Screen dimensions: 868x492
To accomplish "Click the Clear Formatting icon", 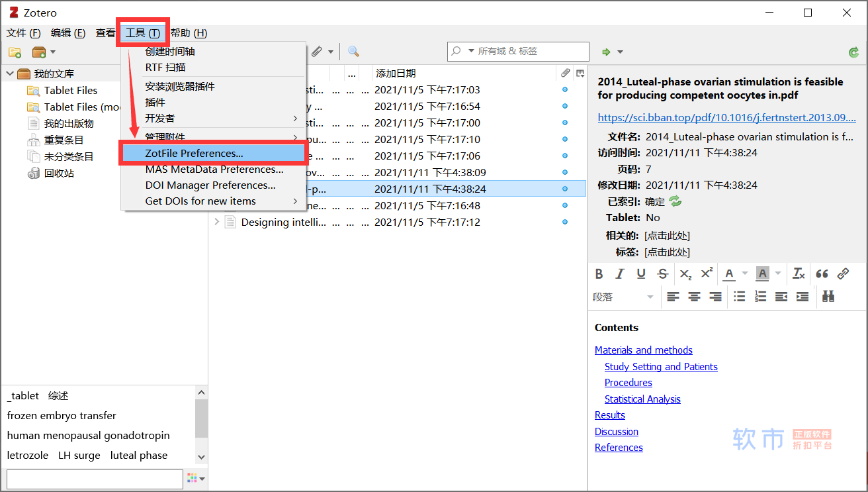I will (799, 273).
